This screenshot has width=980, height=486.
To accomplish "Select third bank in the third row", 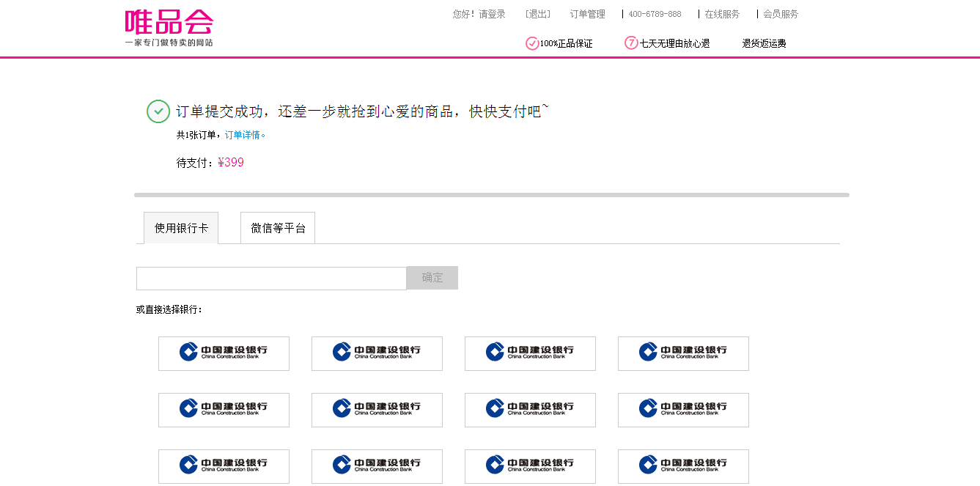I will tap(530, 466).
